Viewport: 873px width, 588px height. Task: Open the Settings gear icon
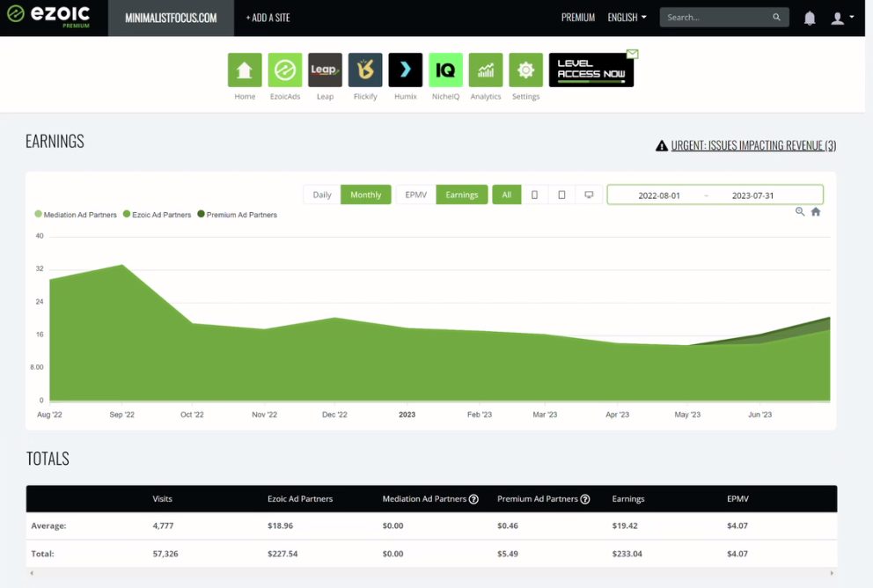(525, 70)
